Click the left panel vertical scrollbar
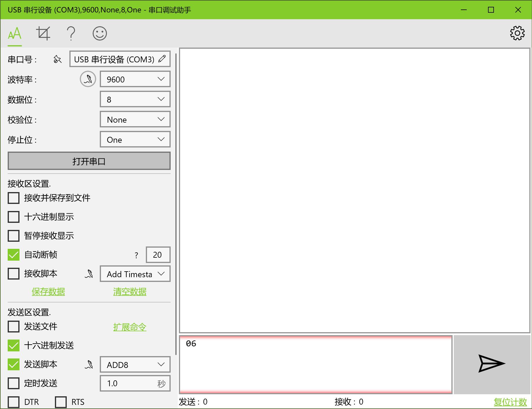Image resolution: width=532 pixels, height=409 pixels. [176, 204]
